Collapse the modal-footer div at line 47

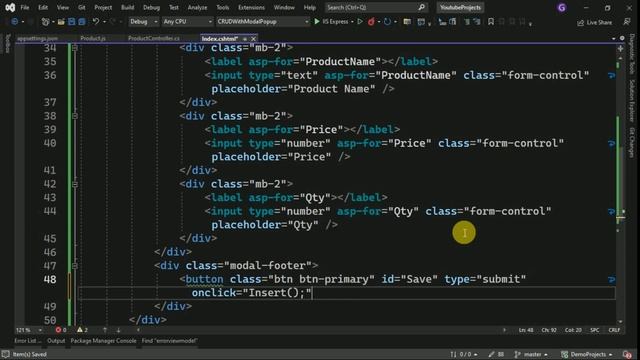[75, 266]
